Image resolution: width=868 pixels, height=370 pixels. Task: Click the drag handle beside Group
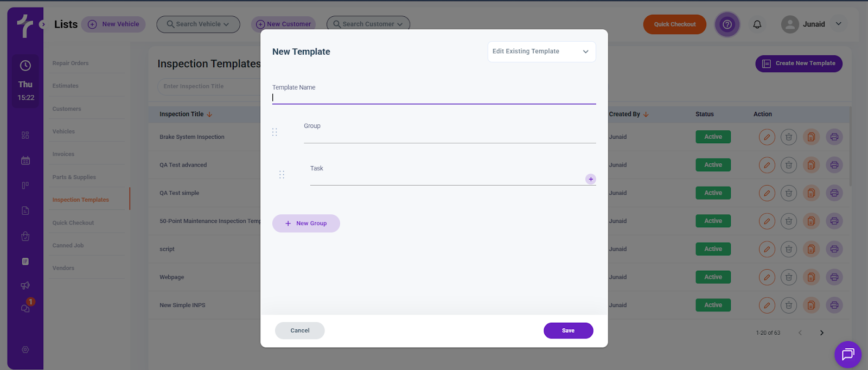point(275,132)
